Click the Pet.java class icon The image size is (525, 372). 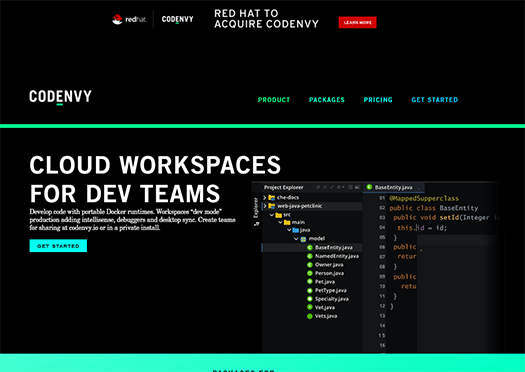(x=310, y=282)
